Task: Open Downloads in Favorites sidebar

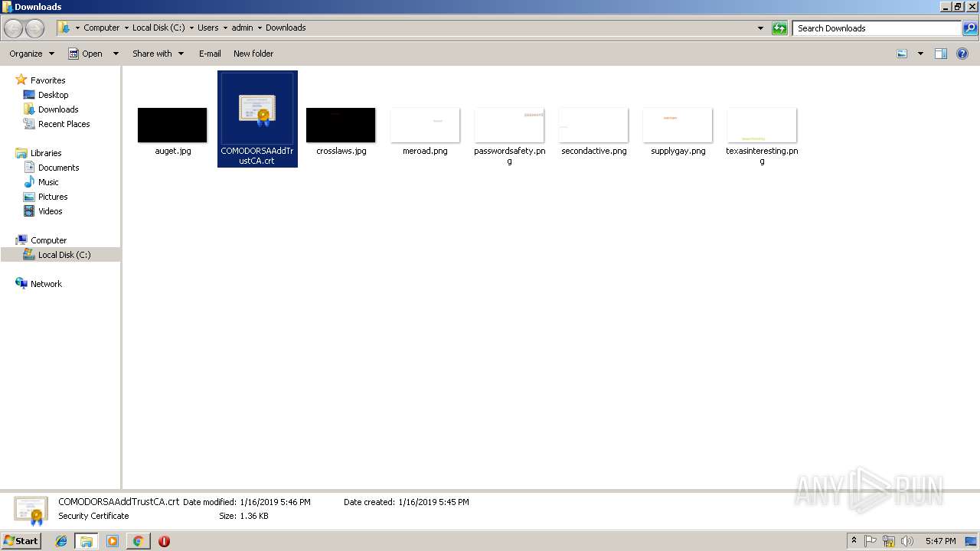Action: (58, 109)
